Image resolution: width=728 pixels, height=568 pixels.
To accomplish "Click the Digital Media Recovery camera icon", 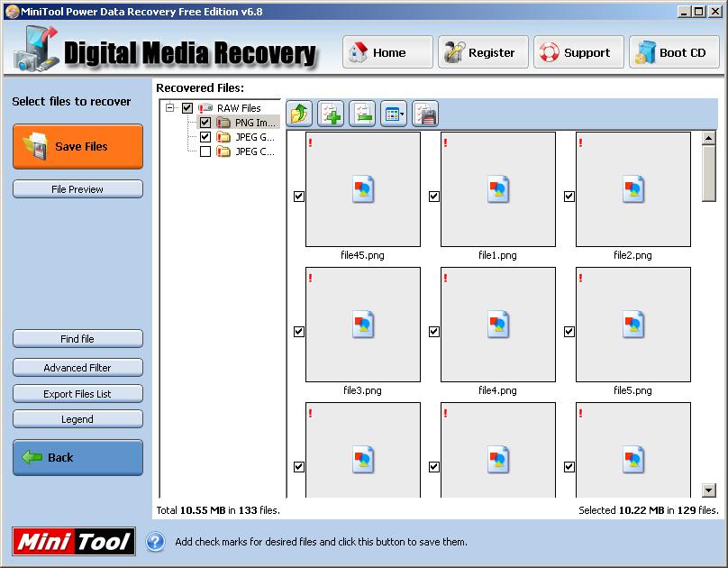I will tap(36, 50).
